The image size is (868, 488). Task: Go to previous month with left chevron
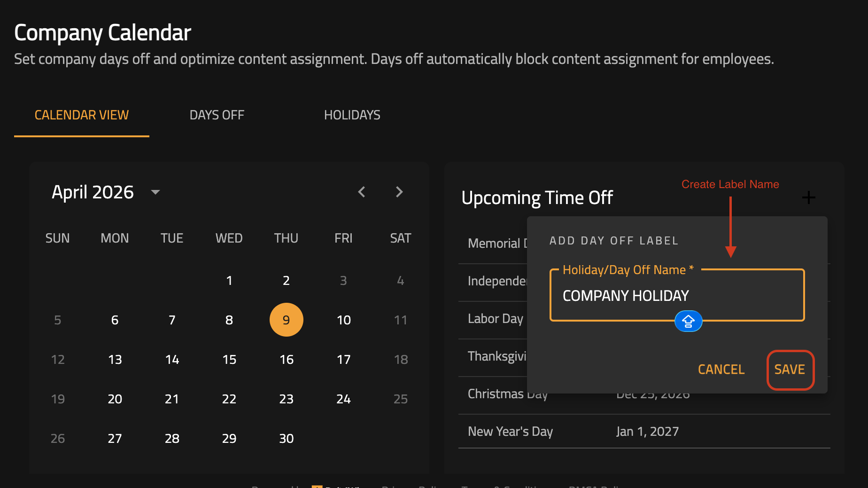point(362,192)
